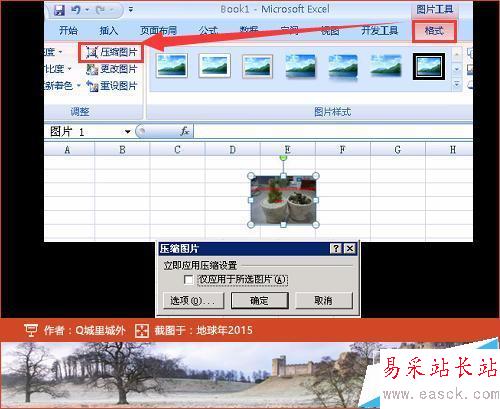The height and width of the screenshot is (409, 500).
Task: Click the 重设图片 command
Action: pos(112,86)
